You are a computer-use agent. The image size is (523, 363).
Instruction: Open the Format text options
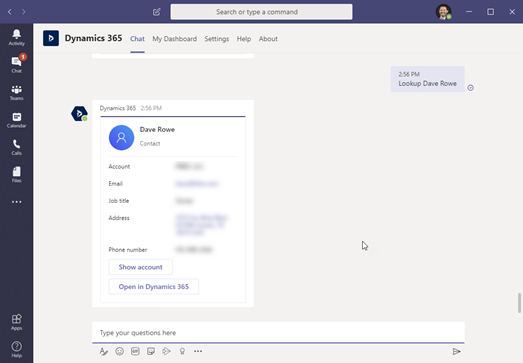point(103,351)
